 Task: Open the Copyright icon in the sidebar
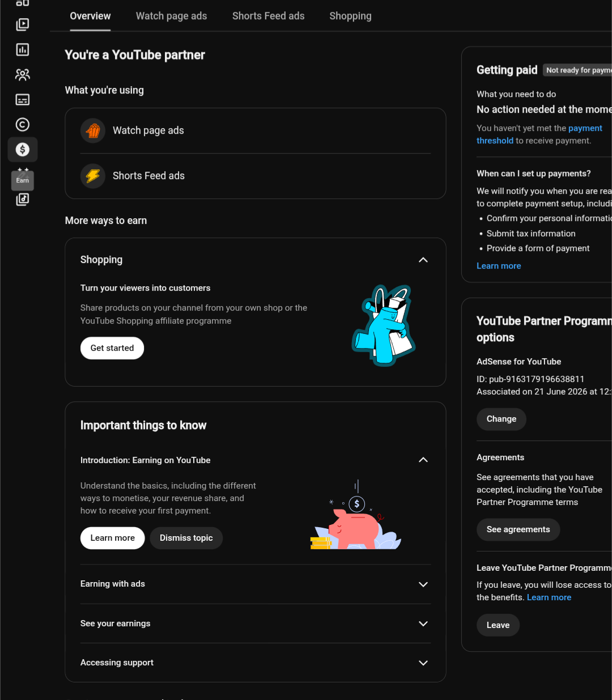point(23,125)
